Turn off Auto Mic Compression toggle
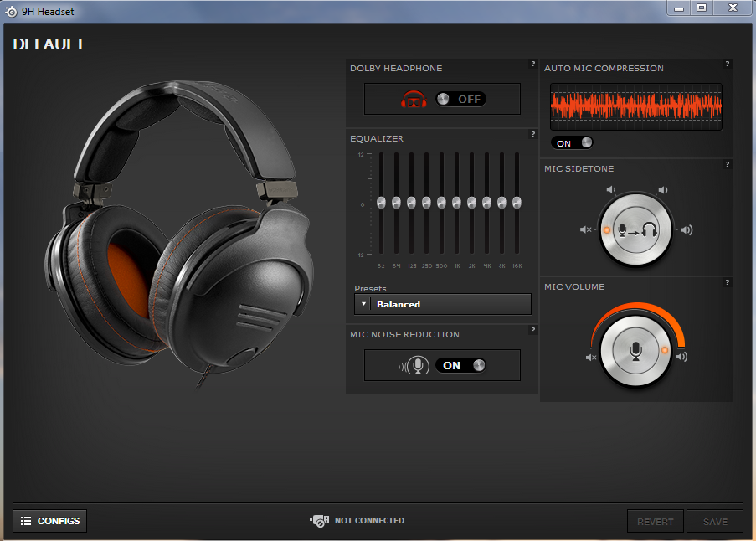The image size is (756, 541). coord(573,143)
